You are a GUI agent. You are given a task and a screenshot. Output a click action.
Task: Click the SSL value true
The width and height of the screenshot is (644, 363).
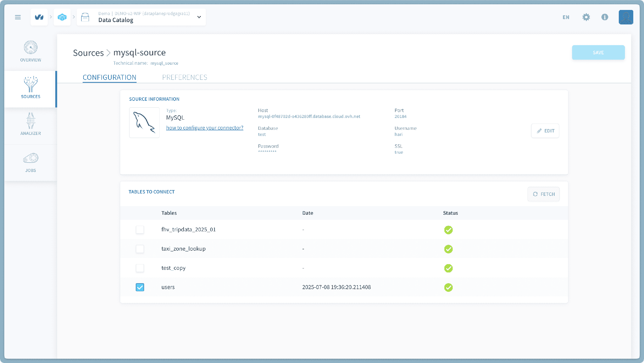tap(399, 152)
